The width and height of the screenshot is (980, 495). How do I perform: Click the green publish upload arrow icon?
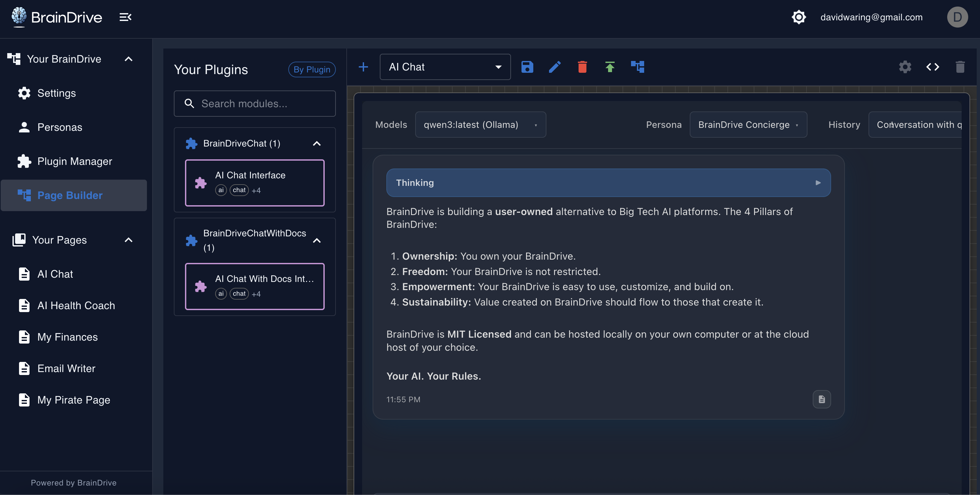point(610,67)
